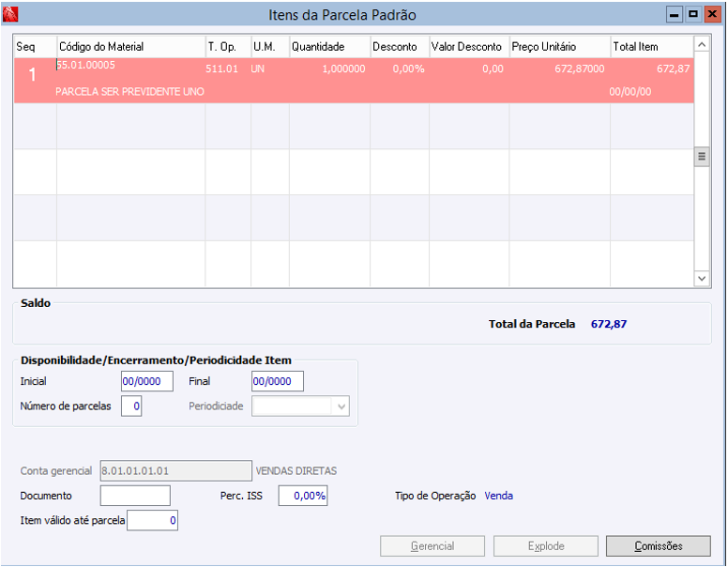Open the Comissões button
728x567 pixels.
[x=659, y=546]
